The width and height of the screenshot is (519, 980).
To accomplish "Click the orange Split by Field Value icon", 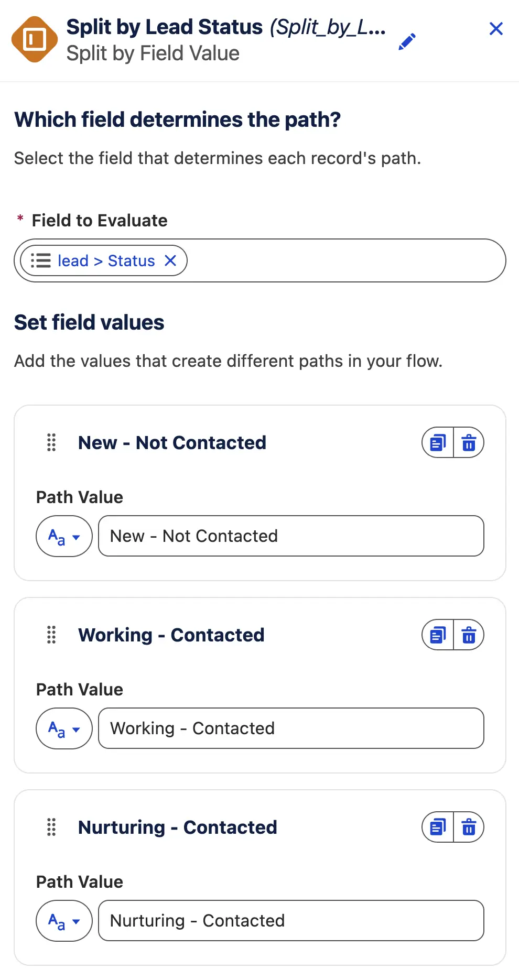I will (35, 40).
